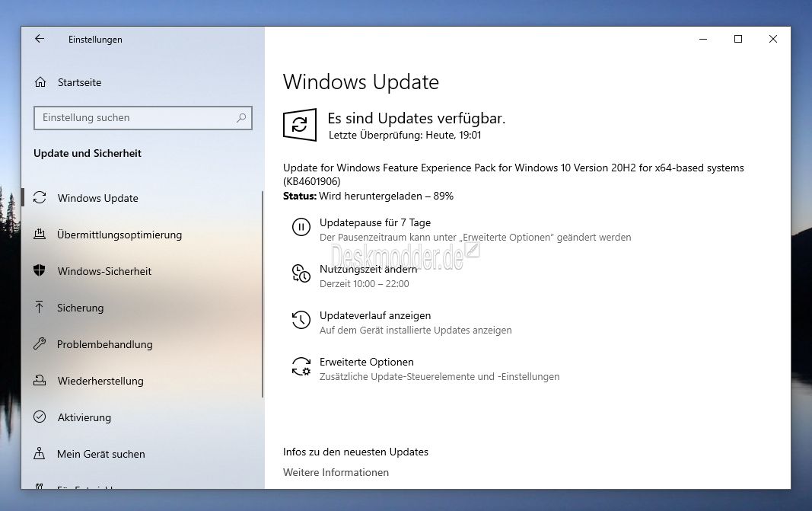Focus the Einstellung suchen search field
Viewport: 812px width, 511px height.
[143, 117]
